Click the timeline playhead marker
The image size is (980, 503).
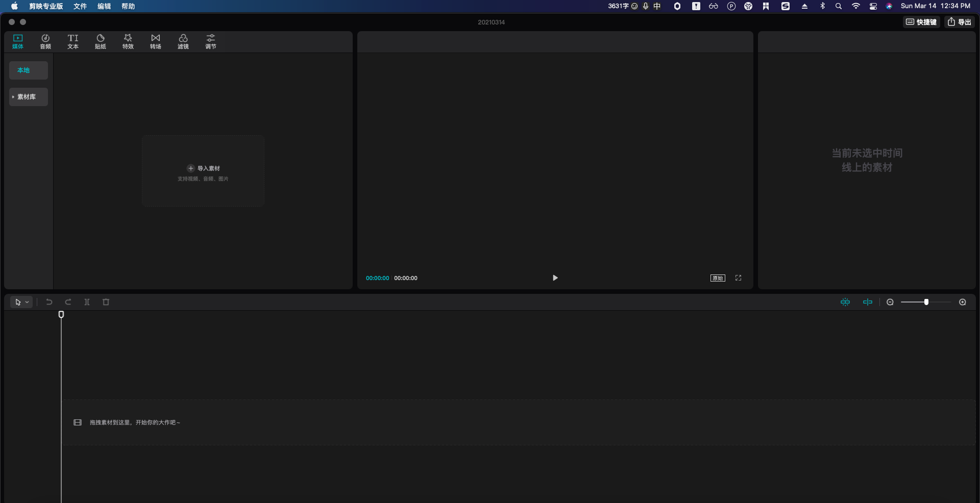(x=61, y=315)
